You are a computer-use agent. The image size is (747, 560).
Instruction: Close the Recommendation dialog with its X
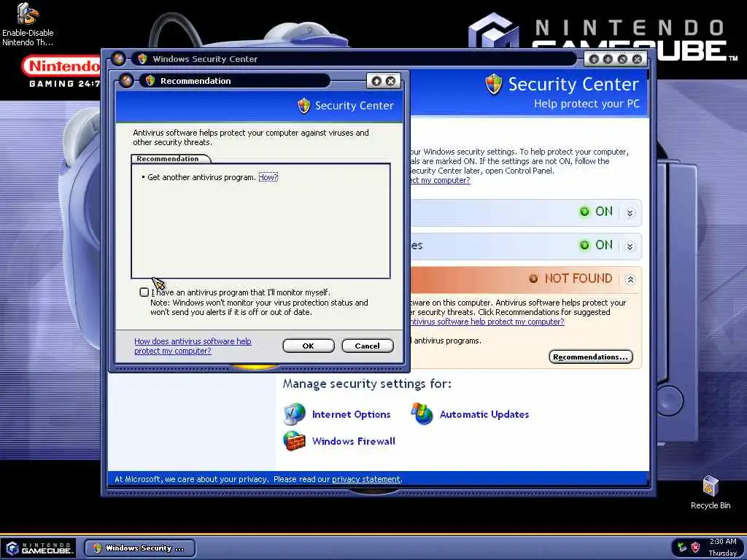click(391, 81)
